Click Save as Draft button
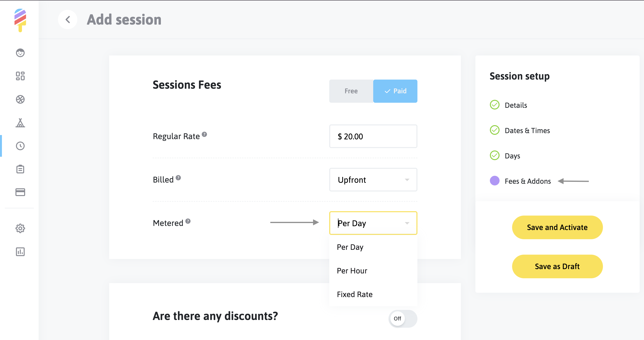Viewport: 644px width, 340px height. [557, 266]
